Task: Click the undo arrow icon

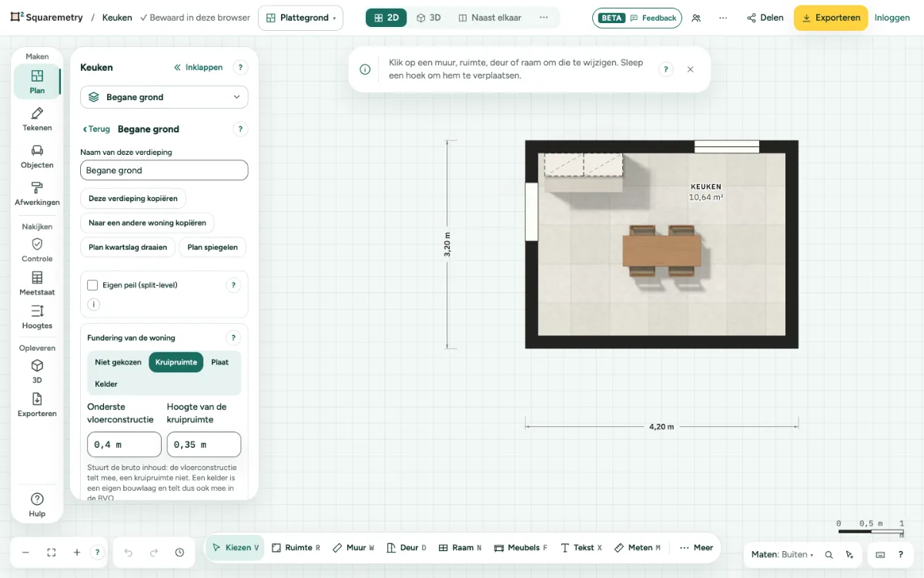Action: (x=129, y=553)
